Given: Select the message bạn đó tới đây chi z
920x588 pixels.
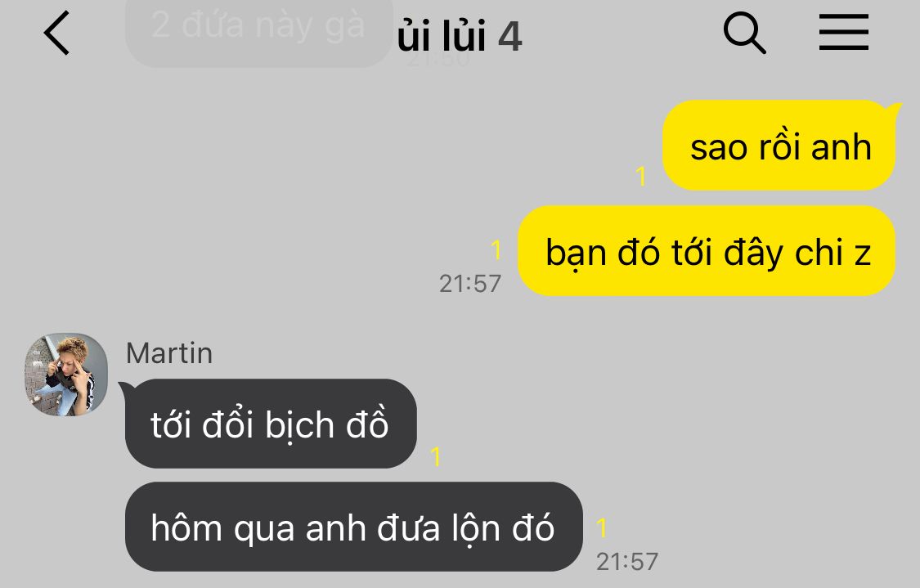Looking at the screenshot, I should tap(707, 251).
